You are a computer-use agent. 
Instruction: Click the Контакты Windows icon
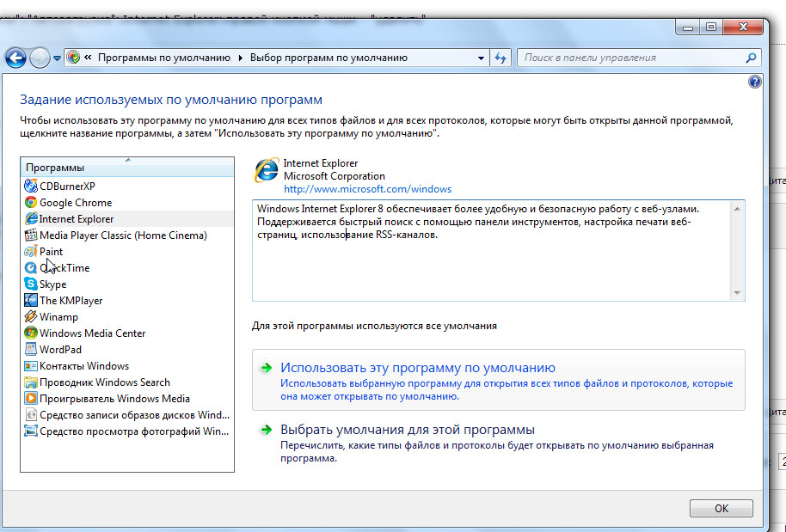click(x=31, y=365)
